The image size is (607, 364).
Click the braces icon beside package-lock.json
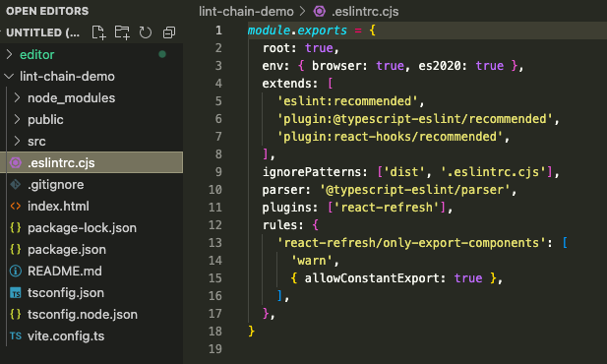pos(16,227)
